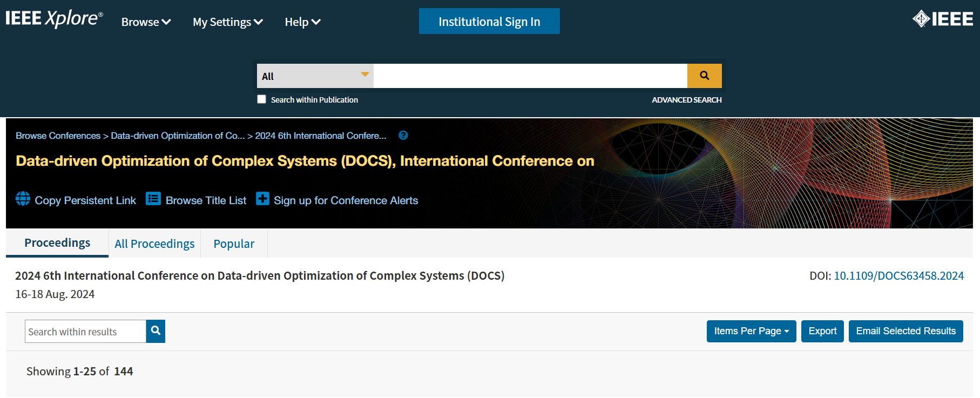Viewport: 980px width, 398px height.
Task: Open the DOI 10.1109/DOCS63458.2024 link
Action: [898, 276]
